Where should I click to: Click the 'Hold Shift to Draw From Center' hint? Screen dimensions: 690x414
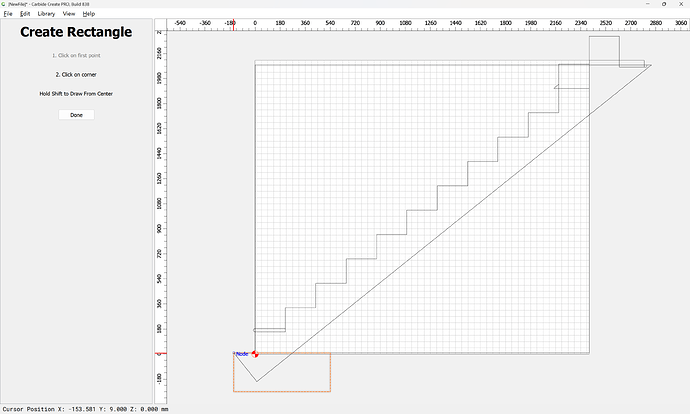(76, 93)
